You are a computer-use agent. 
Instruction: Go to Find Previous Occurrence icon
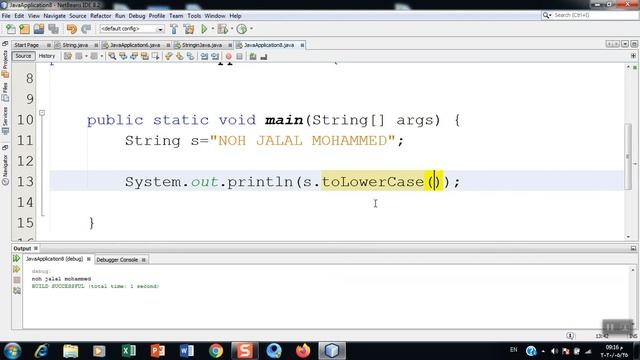coord(123,56)
